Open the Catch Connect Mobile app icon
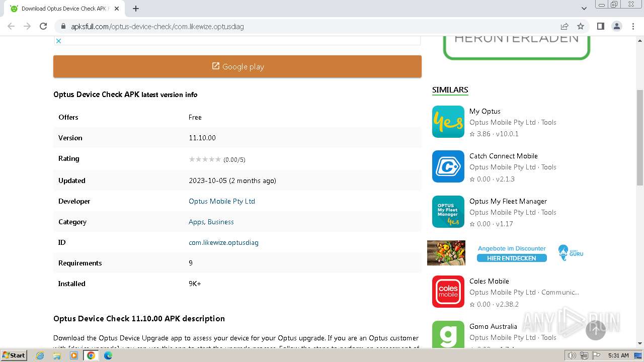This screenshot has height=362, width=644. (448, 166)
